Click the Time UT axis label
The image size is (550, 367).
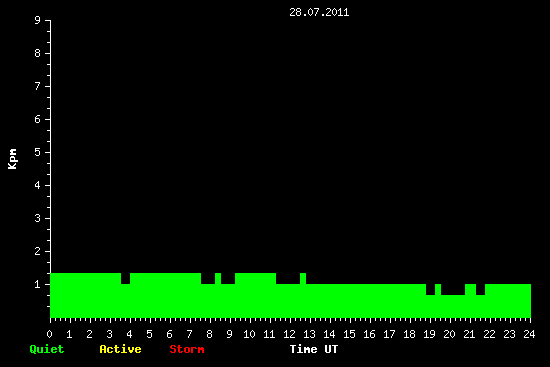pos(314,349)
